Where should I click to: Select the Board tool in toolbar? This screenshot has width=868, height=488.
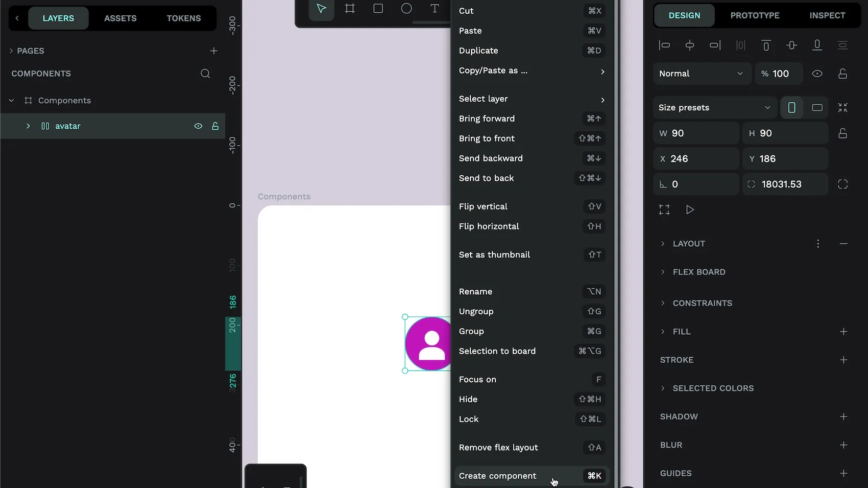[x=350, y=9]
